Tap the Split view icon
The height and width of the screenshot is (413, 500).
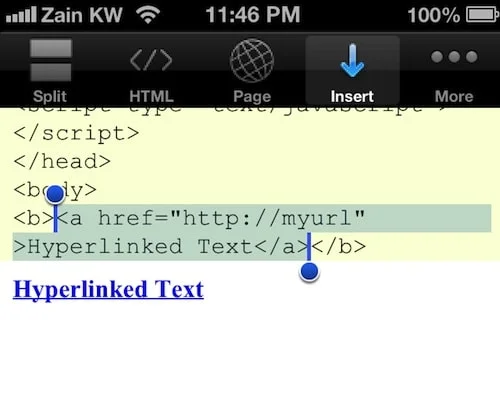(51, 60)
